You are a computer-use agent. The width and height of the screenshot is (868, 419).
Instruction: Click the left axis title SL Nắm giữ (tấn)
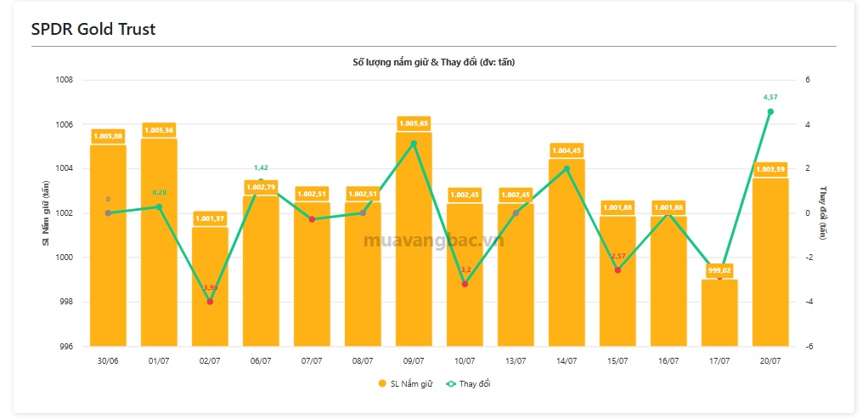point(47,212)
